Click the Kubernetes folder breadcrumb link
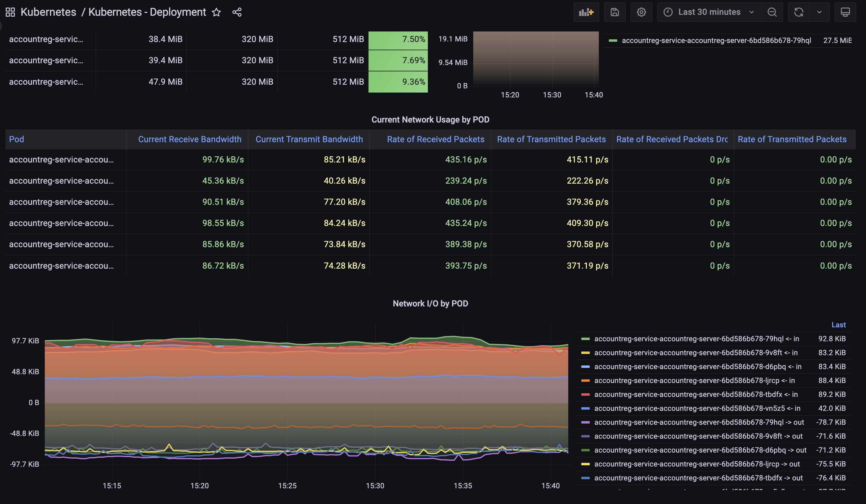Screen dimensions: 866x504 [x=48, y=12]
